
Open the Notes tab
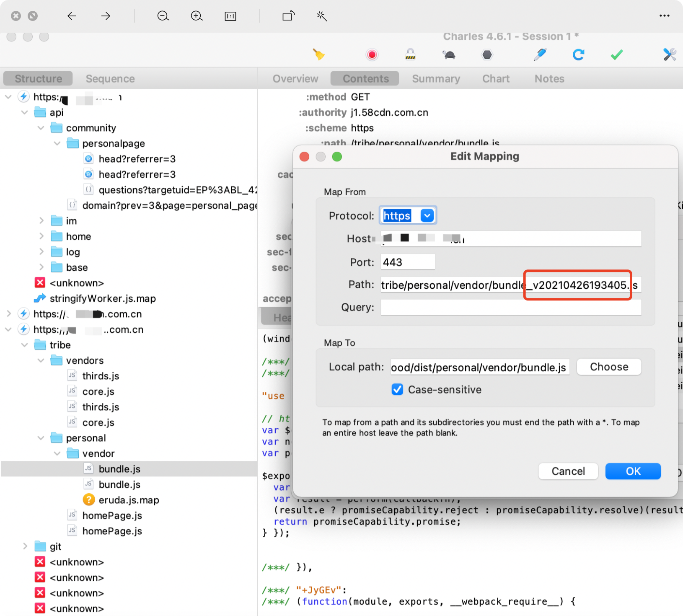click(549, 78)
